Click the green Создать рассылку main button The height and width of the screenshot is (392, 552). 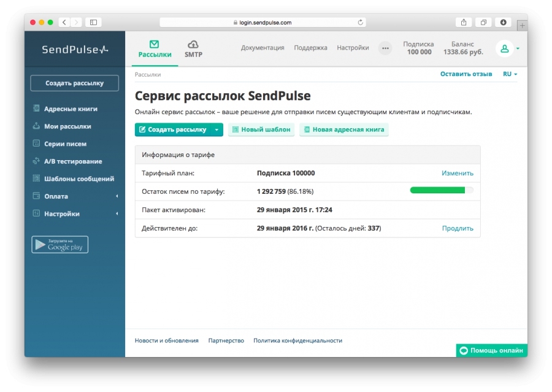(172, 129)
